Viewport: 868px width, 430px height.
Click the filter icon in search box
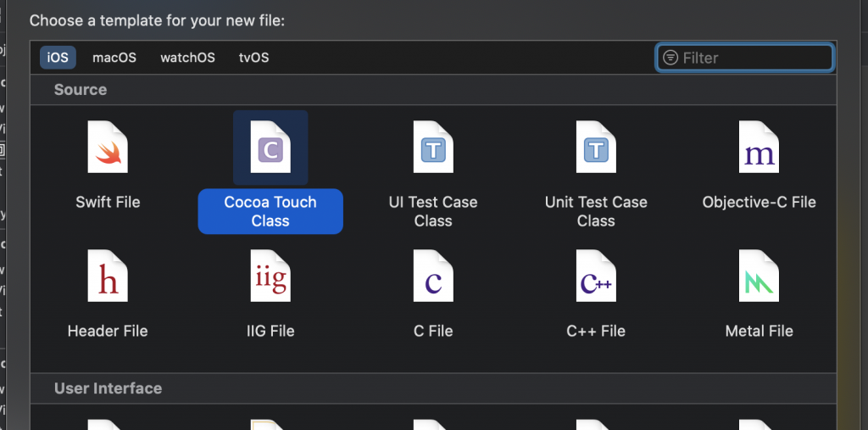point(670,58)
